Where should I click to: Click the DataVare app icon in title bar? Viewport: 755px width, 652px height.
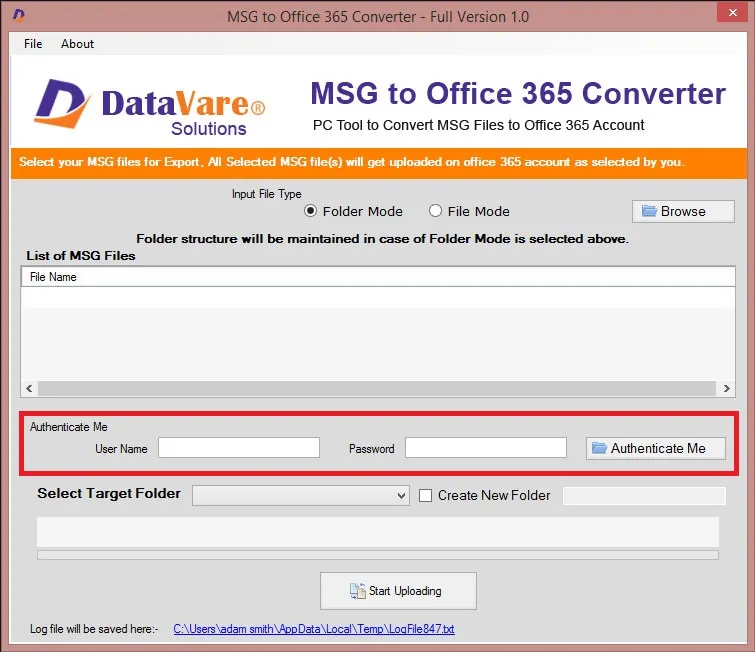pyautogui.click(x=19, y=15)
